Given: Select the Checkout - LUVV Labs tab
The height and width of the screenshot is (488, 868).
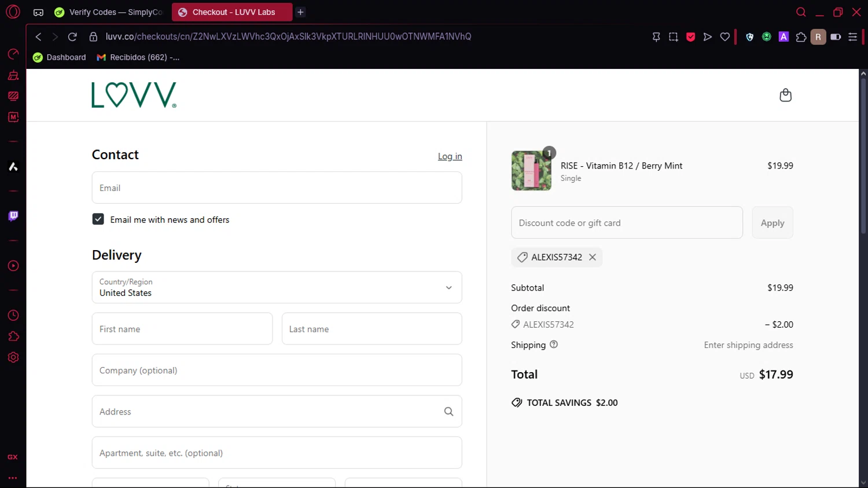Looking at the screenshot, I should point(232,12).
